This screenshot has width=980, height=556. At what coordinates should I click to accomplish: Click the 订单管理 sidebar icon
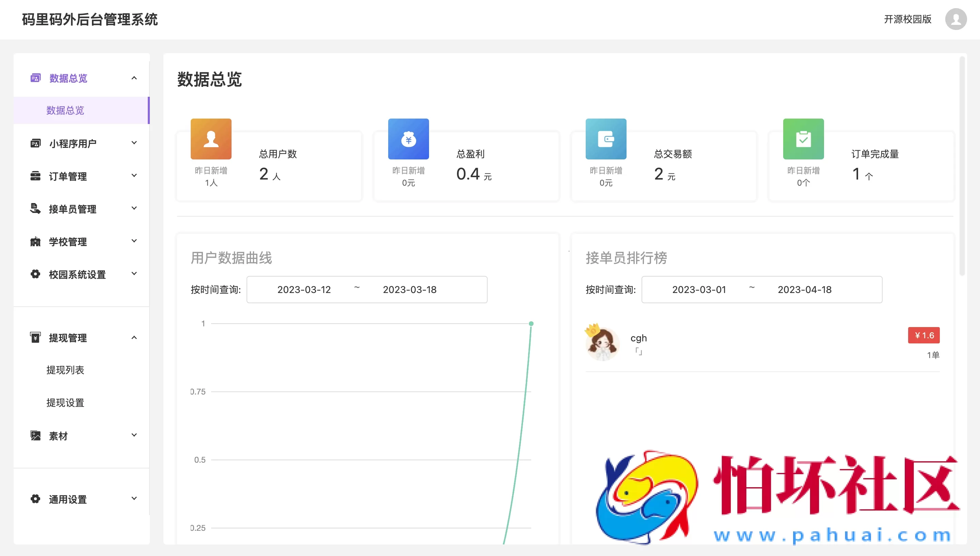coord(35,176)
